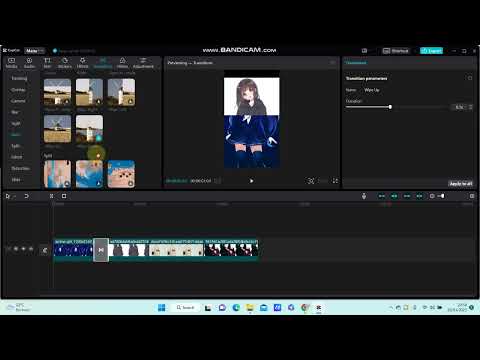
Task: Select the transition marker between first clips
Action: click(x=101, y=250)
